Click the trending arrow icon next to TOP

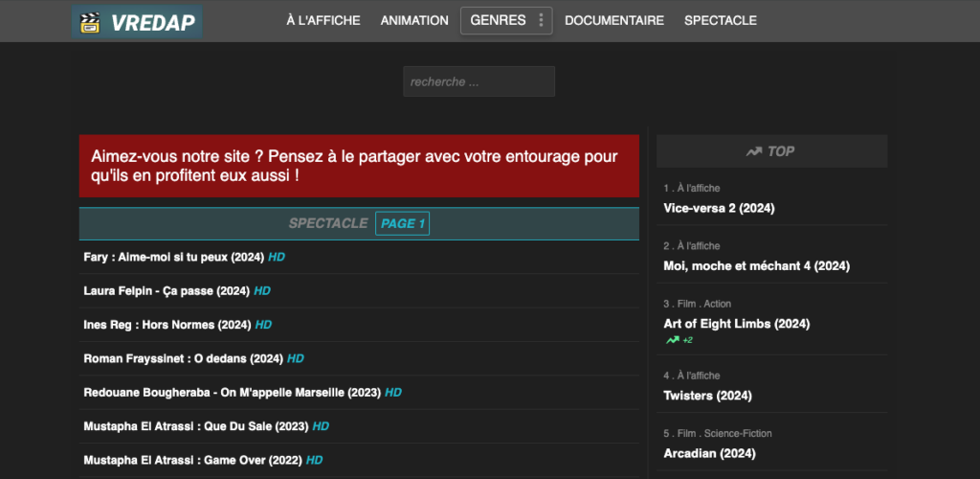[x=754, y=151]
